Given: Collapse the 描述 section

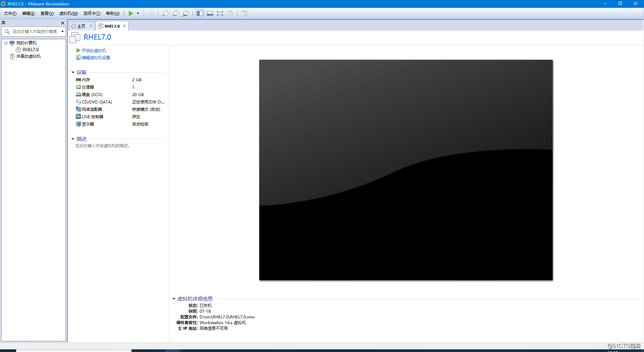Looking at the screenshot, I should click(x=73, y=139).
